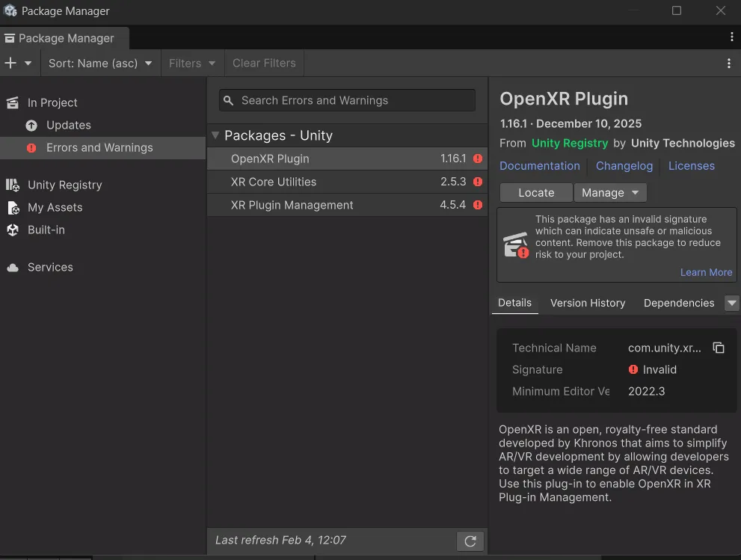The width and height of the screenshot is (741, 560).
Task: Open My Assets in the sidebar
Action: [55, 207]
